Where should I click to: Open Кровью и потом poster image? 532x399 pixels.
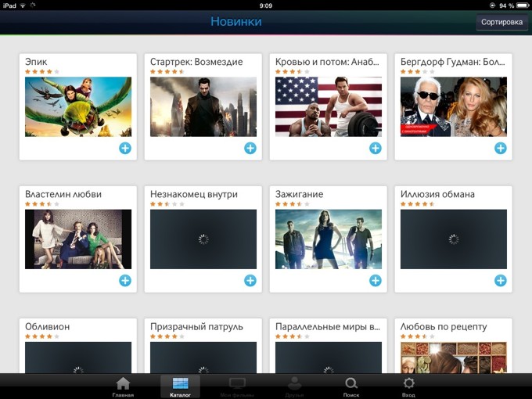(329, 107)
